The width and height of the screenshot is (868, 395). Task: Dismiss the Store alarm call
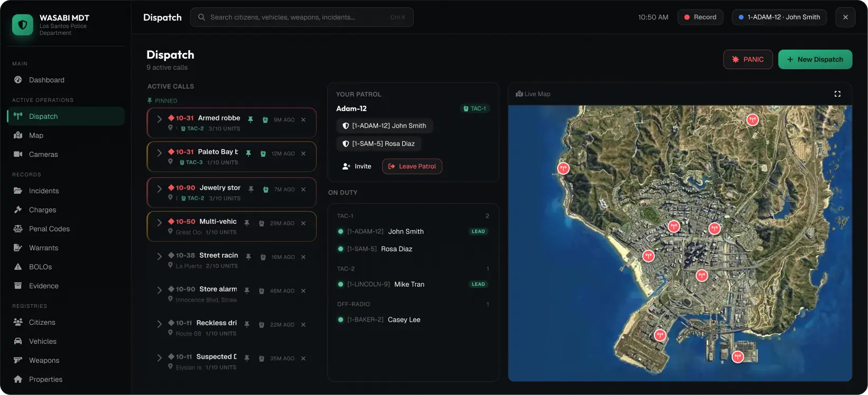coord(303,291)
